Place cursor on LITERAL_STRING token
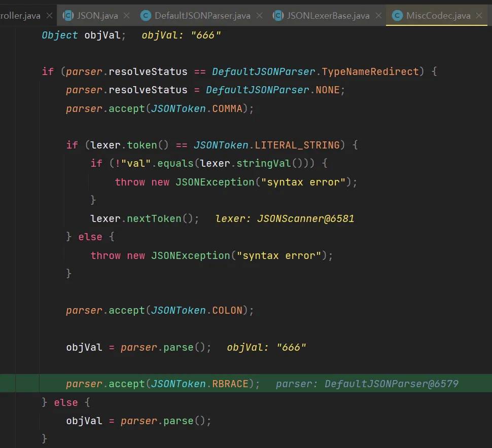This screenshot has height=448, width=492. point(297,145)
